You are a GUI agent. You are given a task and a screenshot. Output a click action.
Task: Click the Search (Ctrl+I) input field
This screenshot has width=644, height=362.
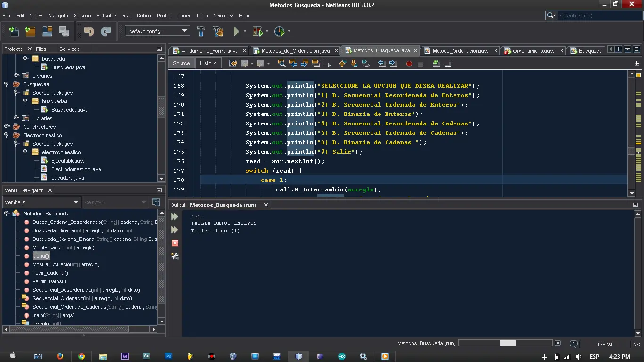pos(600,16)
